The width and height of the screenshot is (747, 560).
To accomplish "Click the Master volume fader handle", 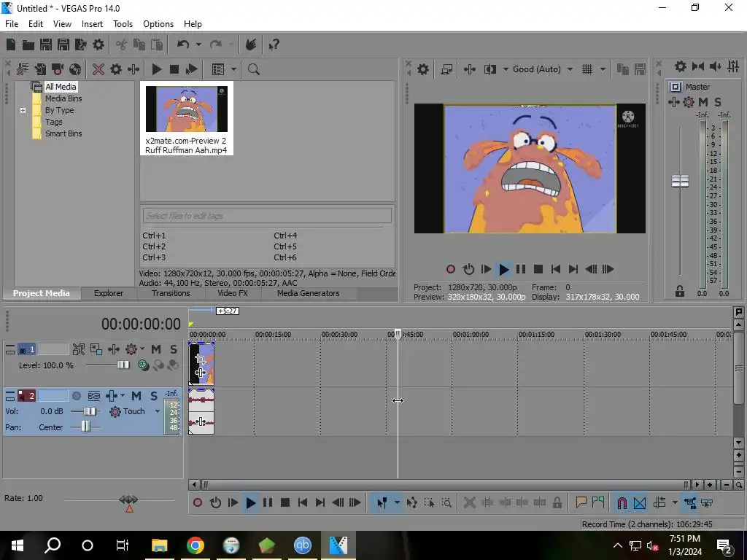I will pyautogui.click(x=680, y=181).
